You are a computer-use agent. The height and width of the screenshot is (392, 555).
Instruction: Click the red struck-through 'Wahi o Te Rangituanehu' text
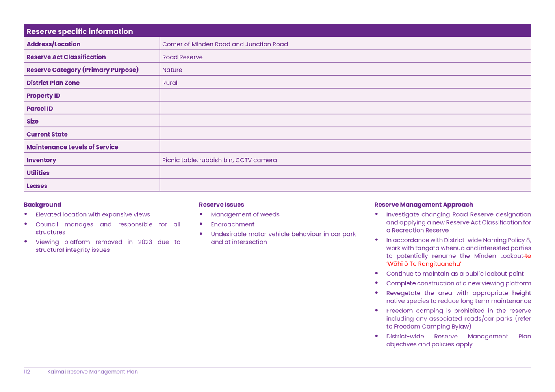[423, 264]
